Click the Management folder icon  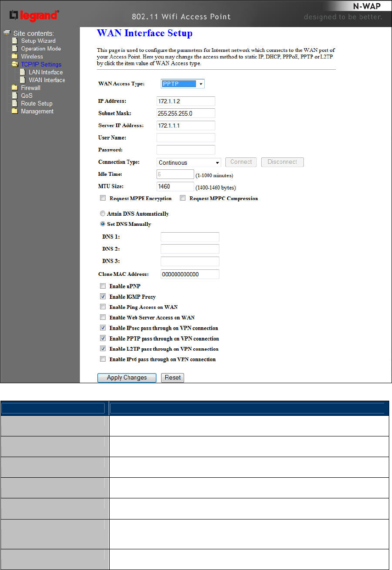15,111
